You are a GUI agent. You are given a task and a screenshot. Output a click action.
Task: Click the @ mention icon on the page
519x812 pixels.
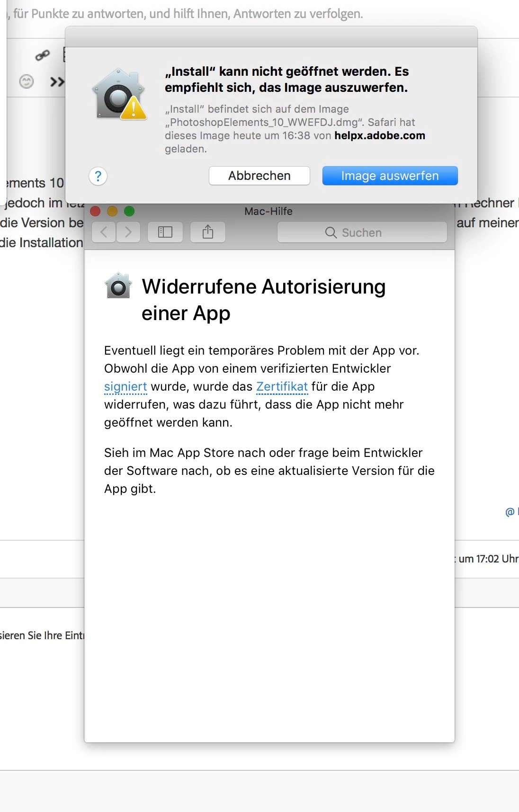click(x=510, y=512)
